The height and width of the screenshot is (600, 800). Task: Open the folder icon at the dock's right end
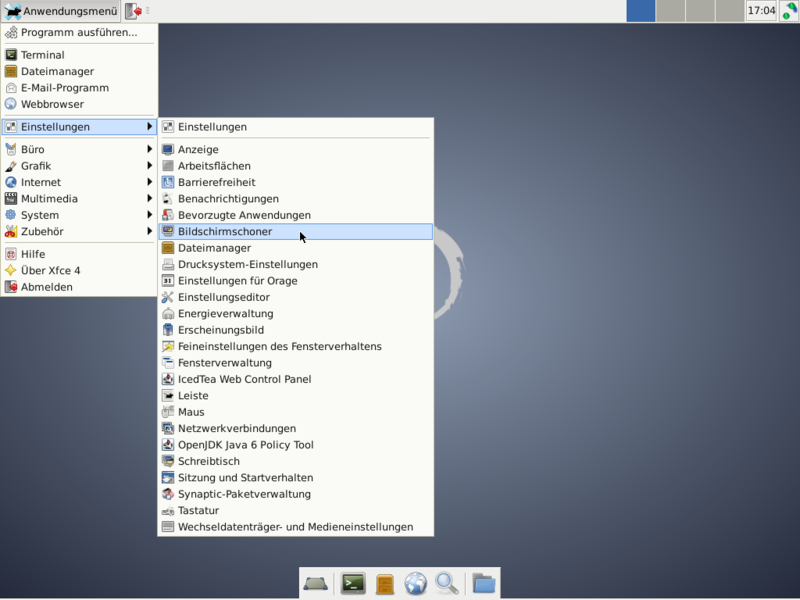click(484, 583)
